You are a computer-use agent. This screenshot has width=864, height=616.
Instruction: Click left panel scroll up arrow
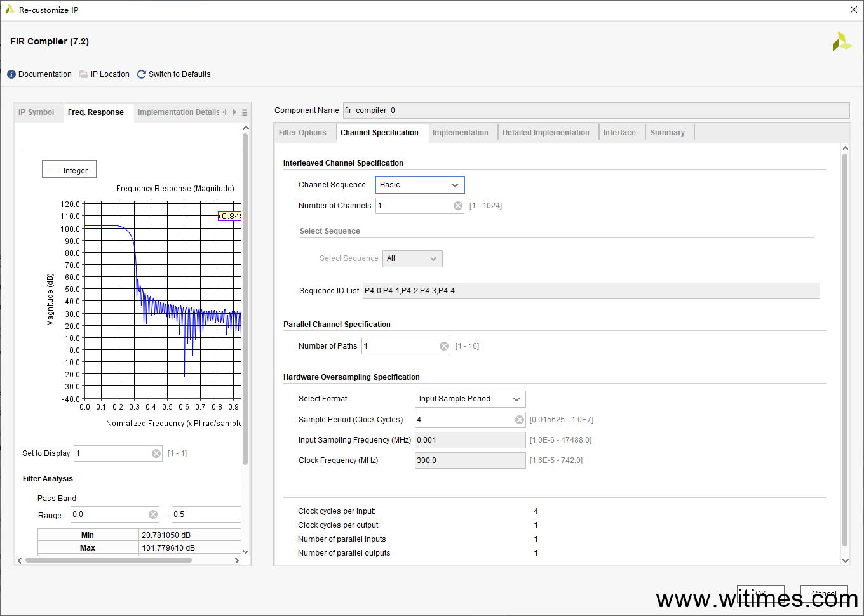[x=246, y=128]
